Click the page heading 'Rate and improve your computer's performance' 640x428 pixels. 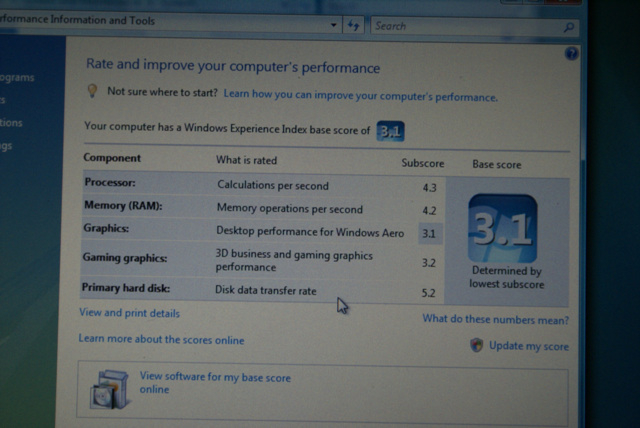click(x=233, y=66)
